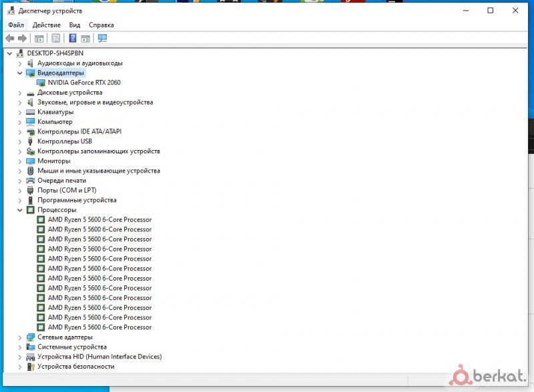Select the Очереди печати label
The image size is (534, 392).
[61, 181]
